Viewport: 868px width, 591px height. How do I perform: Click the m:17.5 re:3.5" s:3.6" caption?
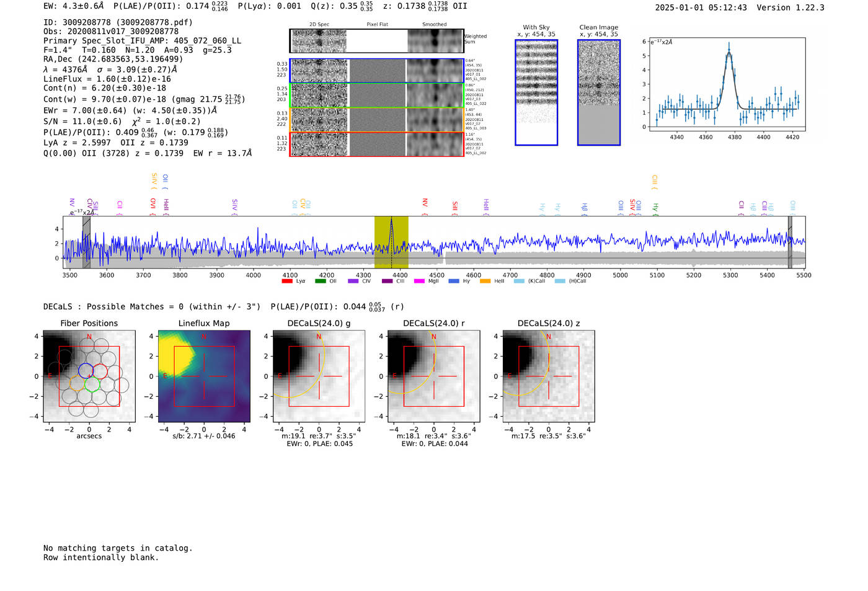[x=548, y=436]
